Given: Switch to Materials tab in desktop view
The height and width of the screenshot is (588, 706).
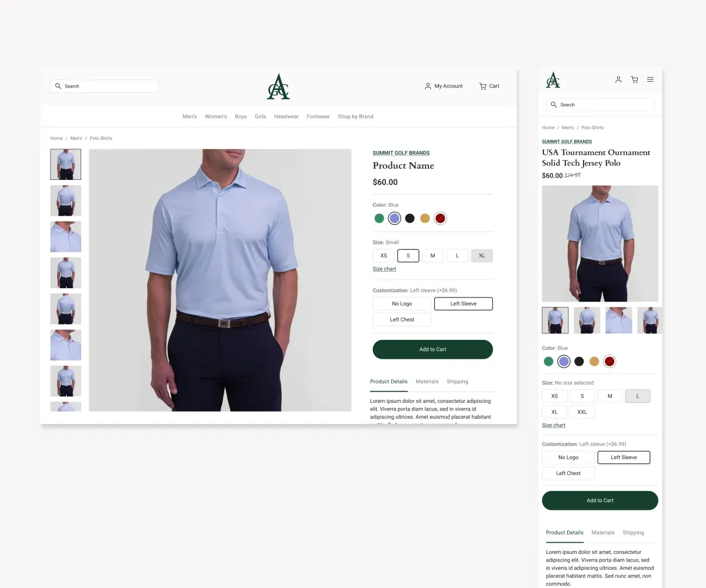Looking at the screenshot, I should pos(427,382).
